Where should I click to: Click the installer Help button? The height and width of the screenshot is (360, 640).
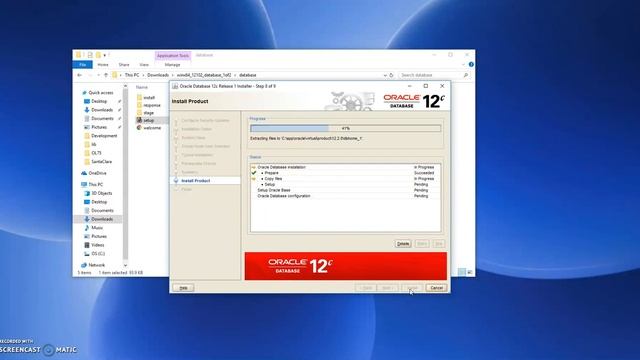click(183, 288)
